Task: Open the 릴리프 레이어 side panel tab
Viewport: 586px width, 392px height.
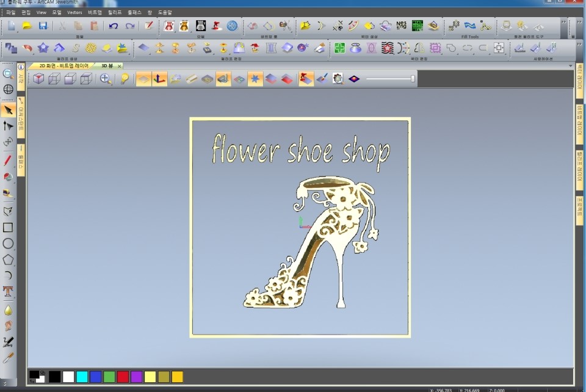Action: pyautogui.click(x=579, y=169)
